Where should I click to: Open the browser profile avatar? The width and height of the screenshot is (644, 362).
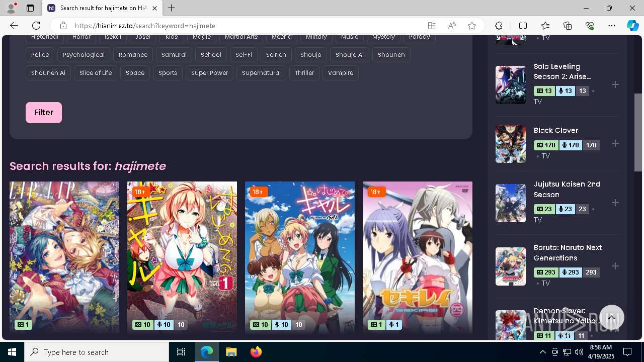click(11, 8)
